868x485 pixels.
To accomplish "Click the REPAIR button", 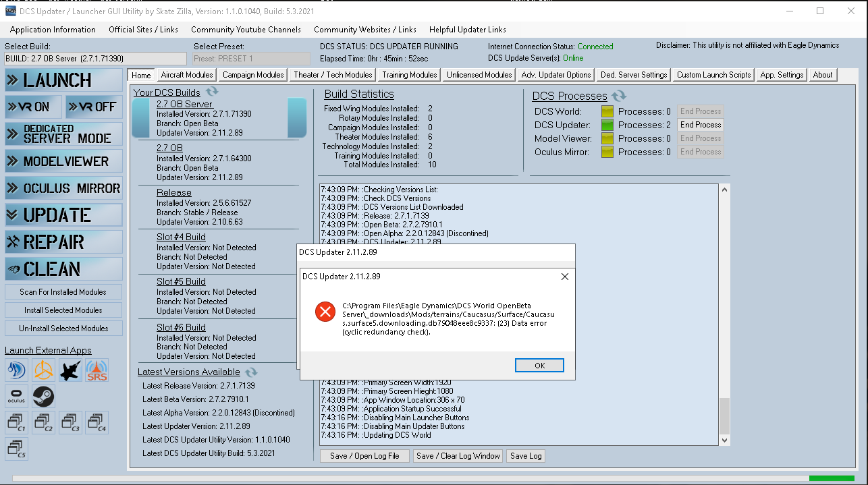I will (x=63, y=242).
